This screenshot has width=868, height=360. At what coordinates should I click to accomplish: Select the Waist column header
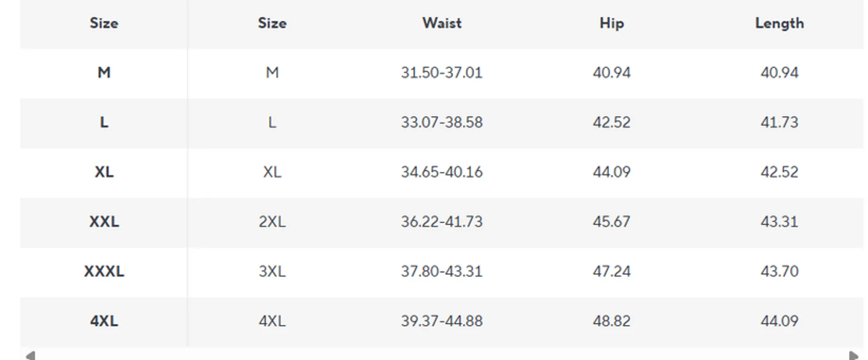coord(442,23)
